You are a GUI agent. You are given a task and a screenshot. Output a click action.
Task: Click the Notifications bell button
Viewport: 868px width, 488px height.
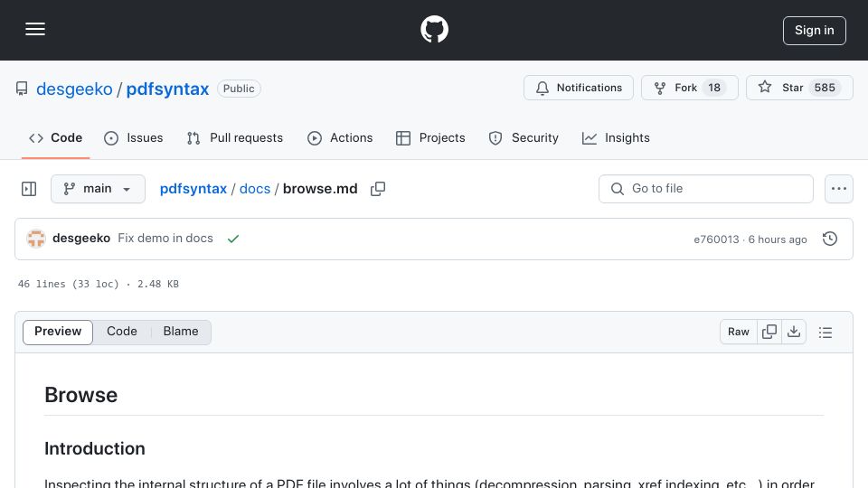point(579,88)
